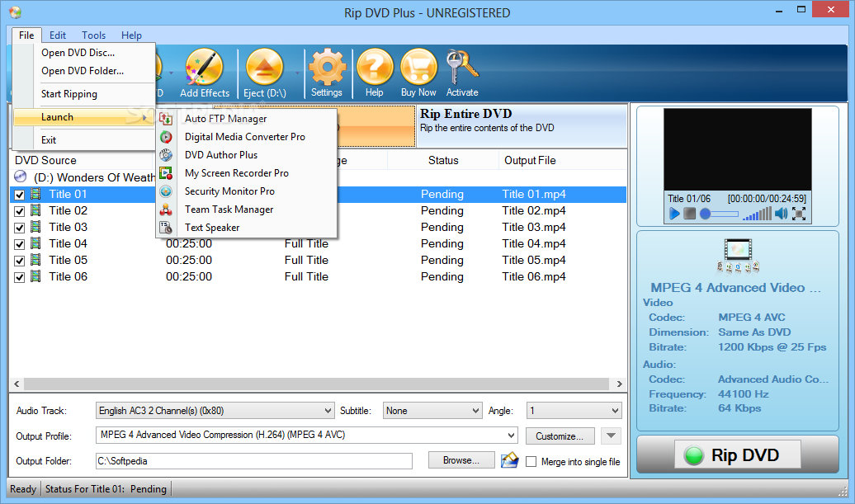This screenshot has width=855, height=504.
Task: Click the Activate keys icon
Action: (x=462, y=73)
